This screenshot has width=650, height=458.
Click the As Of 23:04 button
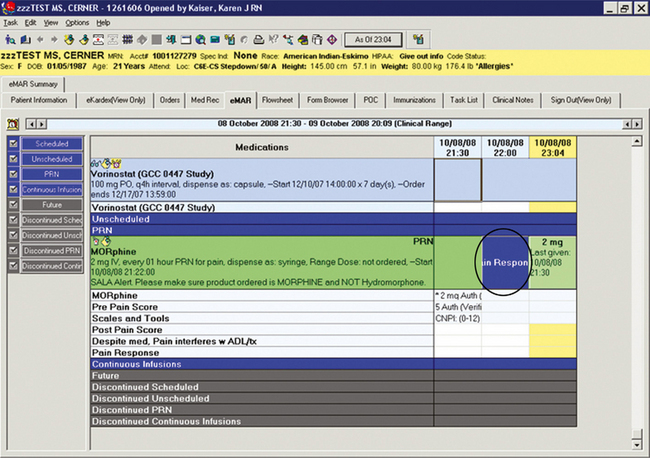pos(373,39)
